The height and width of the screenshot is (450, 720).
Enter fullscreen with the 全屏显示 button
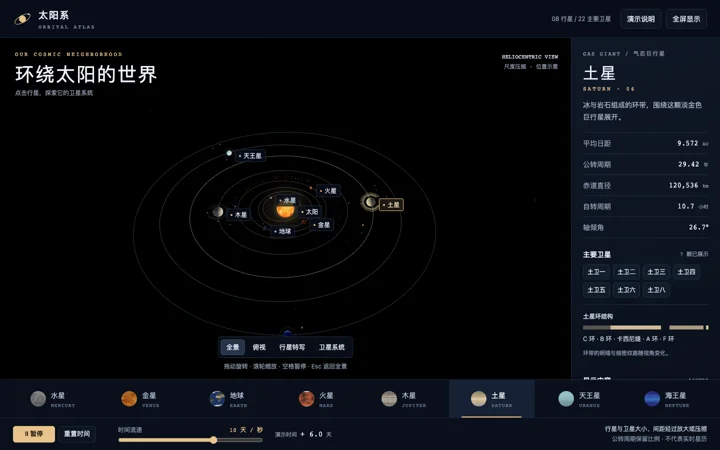coord(686,19)
